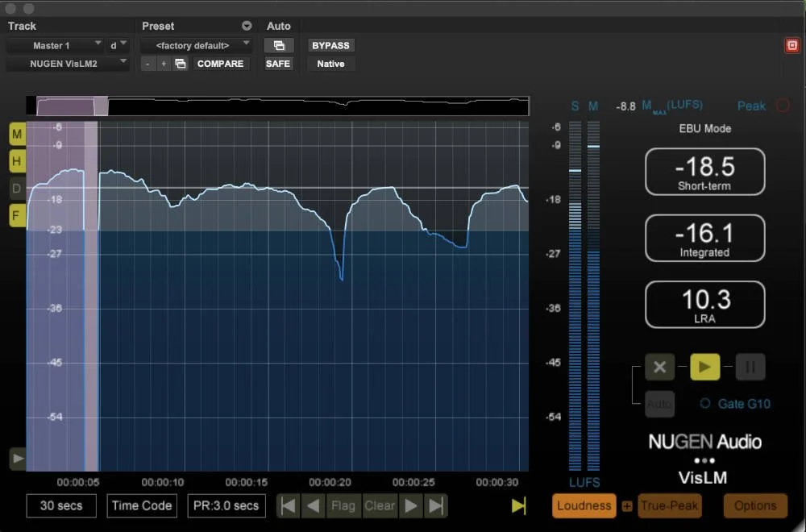Viewport: 806px width, 532px height.
Task: Open the Preset menu circle arrow
Action: click(247, 26)
